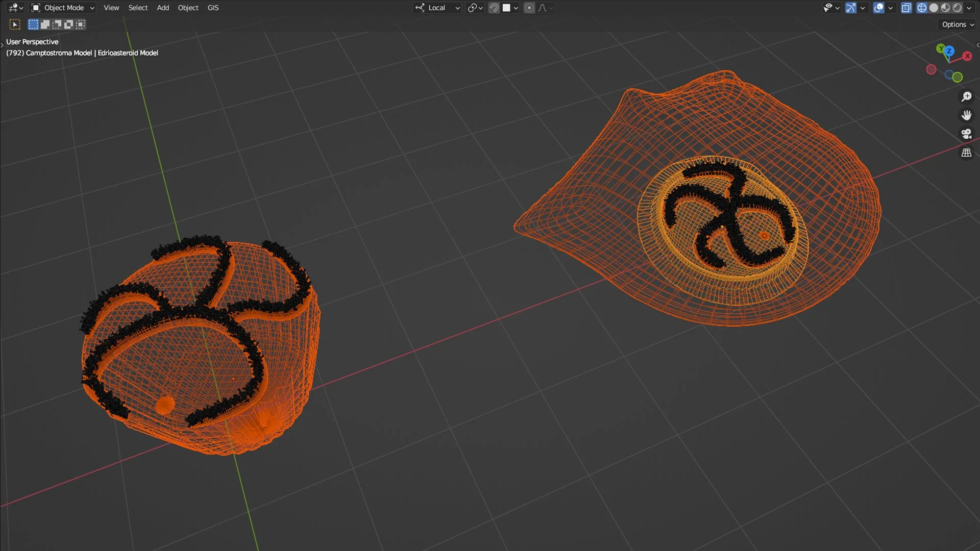Open the Local transform orientation dropdown
This screenshot has width=980, height=551.
(437, 8)
